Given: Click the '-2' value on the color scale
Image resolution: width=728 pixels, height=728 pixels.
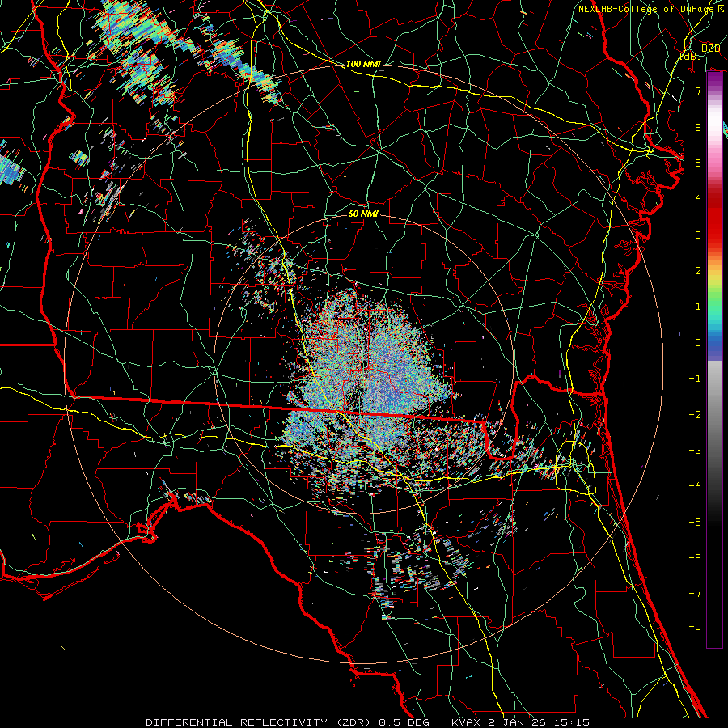Looking at the screenshot, I should [x=695, y=415].
